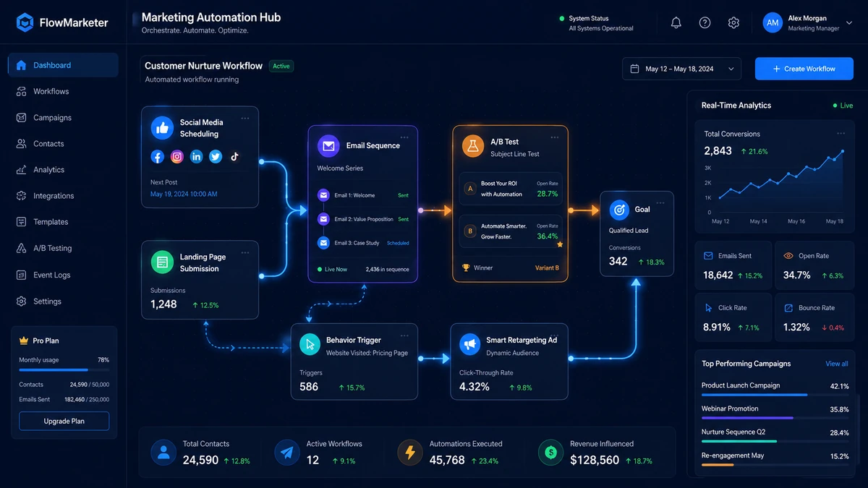Click the Instagram icon in Social Media Scheduling
Image resolution: width=868 pixels, height=488 pixels.
pos(177,156)
